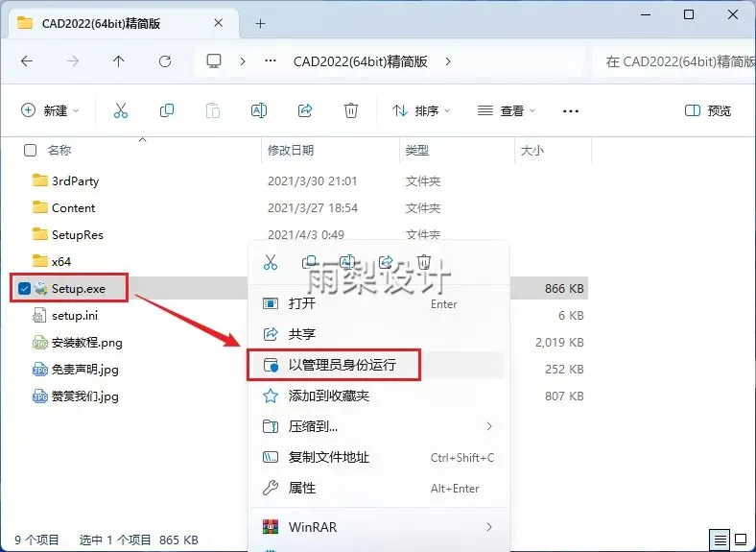Expand the 压缩到... submenu
The height and width of the screenshot is (552, 756).
(x=489, y=426)
